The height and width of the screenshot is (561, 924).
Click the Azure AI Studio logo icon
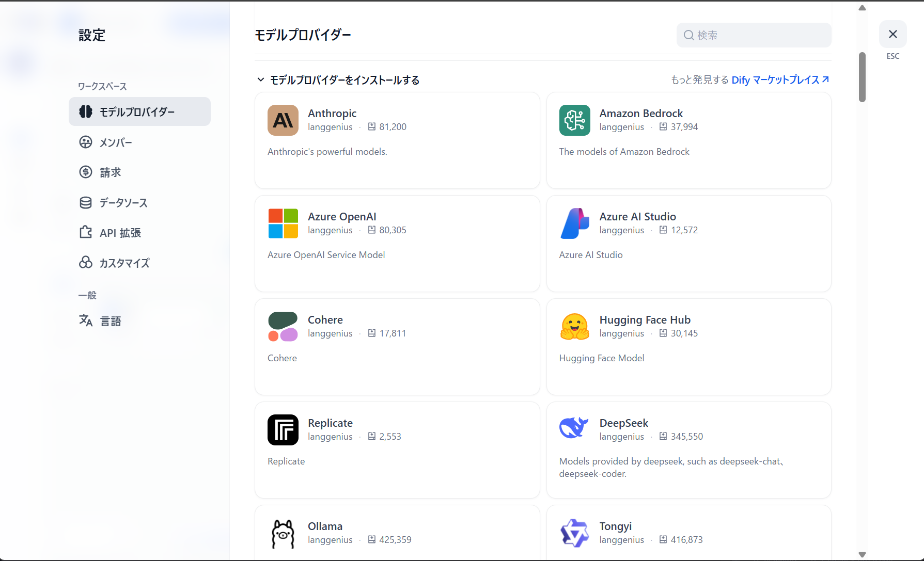(574, 223)
